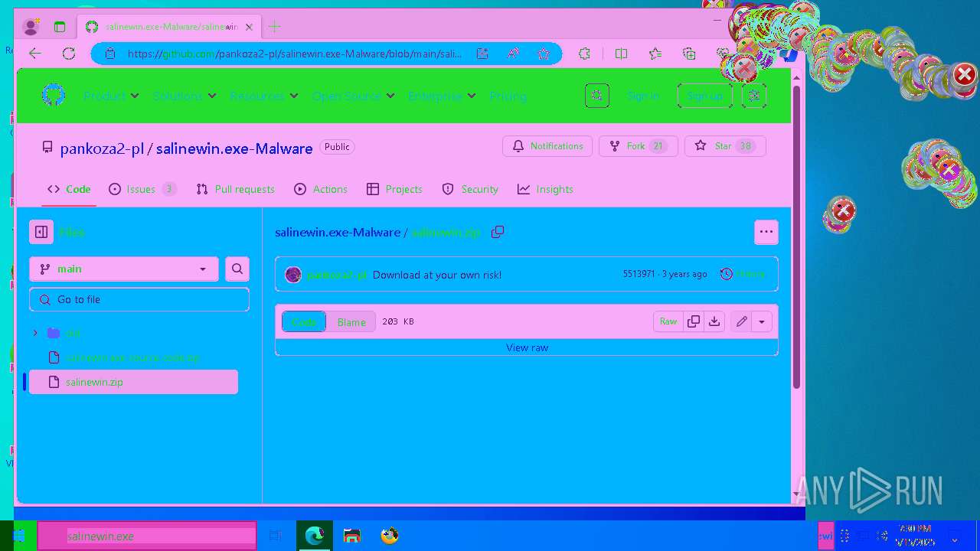Viewport: 980px width, 551px height.
Task: Click the taskbar search box
Action: click(147, 536)
